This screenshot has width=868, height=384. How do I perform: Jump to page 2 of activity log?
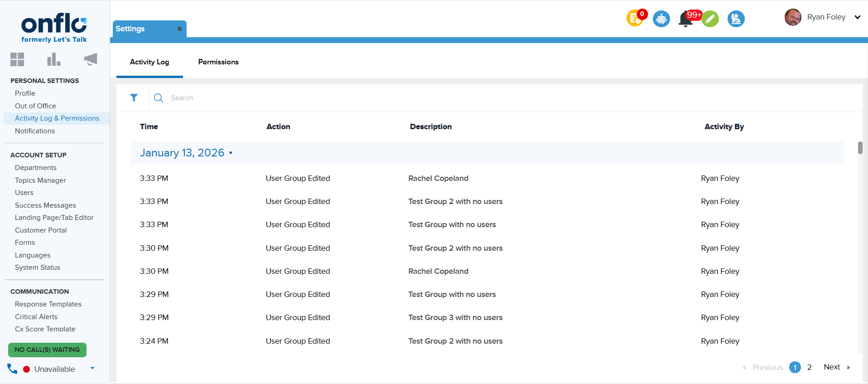[x=809, y=367]
